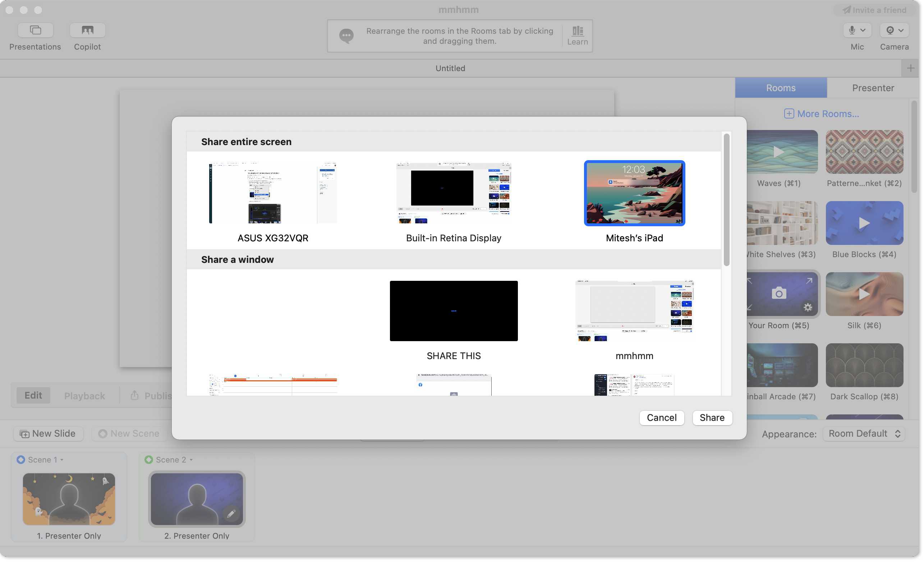Screen dimensions: 924x562
Task: Expand the Scene 1 dropdown arrow
Action: tap(62, 460)
